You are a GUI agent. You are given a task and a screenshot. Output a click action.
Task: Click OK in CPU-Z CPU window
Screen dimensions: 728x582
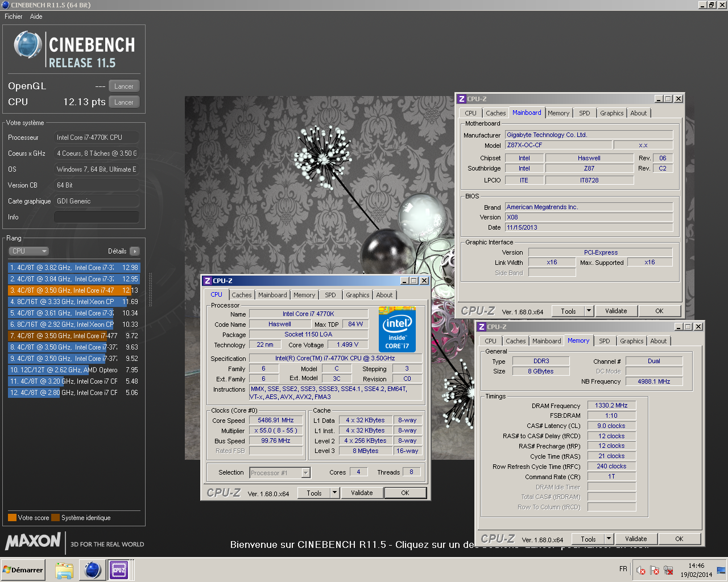point(405,493)
